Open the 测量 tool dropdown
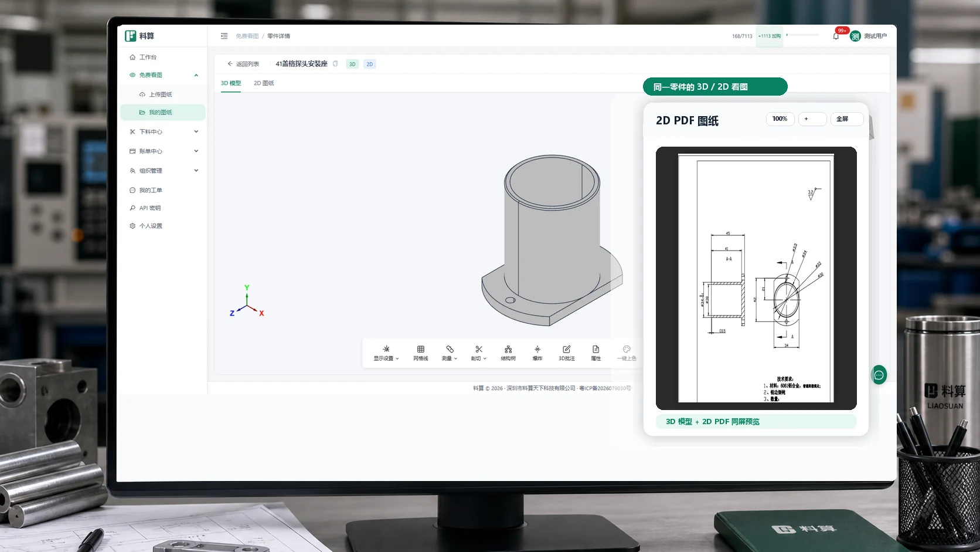 (450, 353)
